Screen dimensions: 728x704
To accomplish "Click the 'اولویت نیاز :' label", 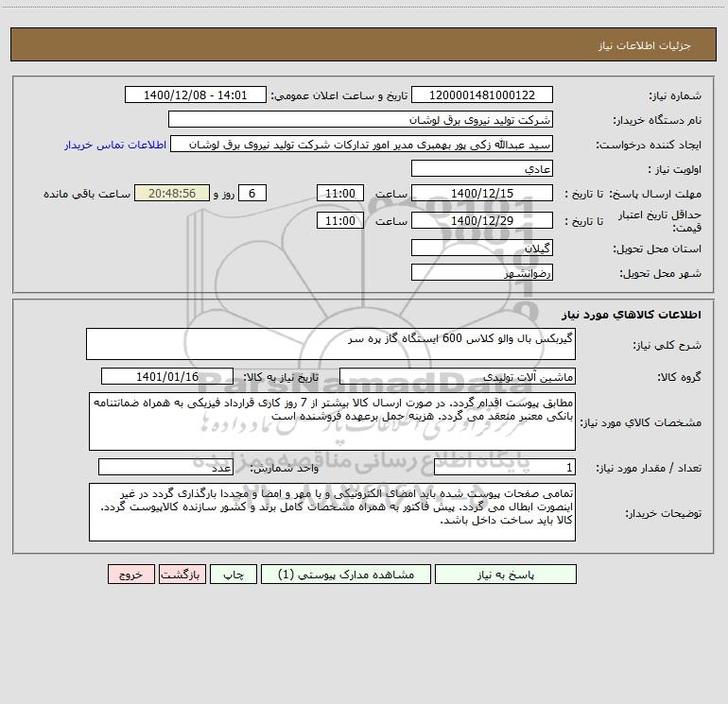I will point(675,169).
